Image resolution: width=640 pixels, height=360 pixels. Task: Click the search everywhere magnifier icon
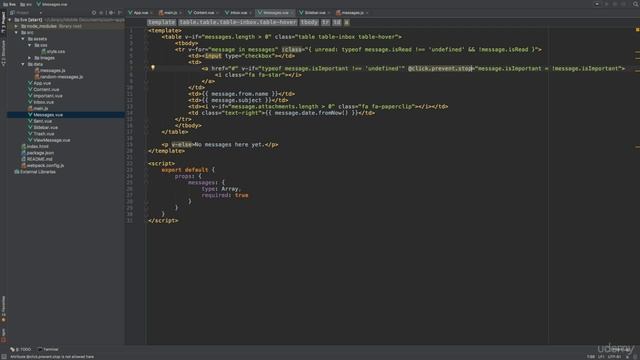[636, 4]
